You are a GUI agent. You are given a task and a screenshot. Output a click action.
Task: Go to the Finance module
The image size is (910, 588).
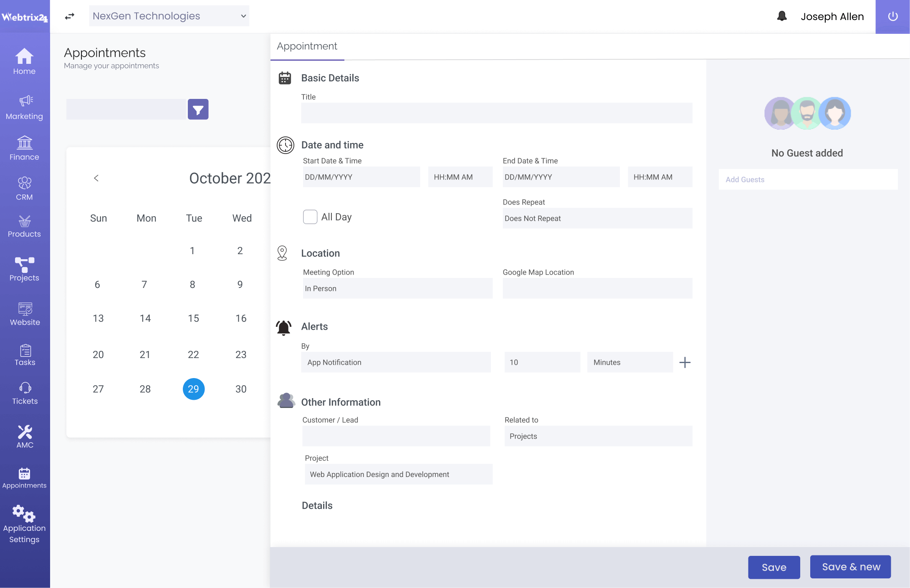pos(24,148)
